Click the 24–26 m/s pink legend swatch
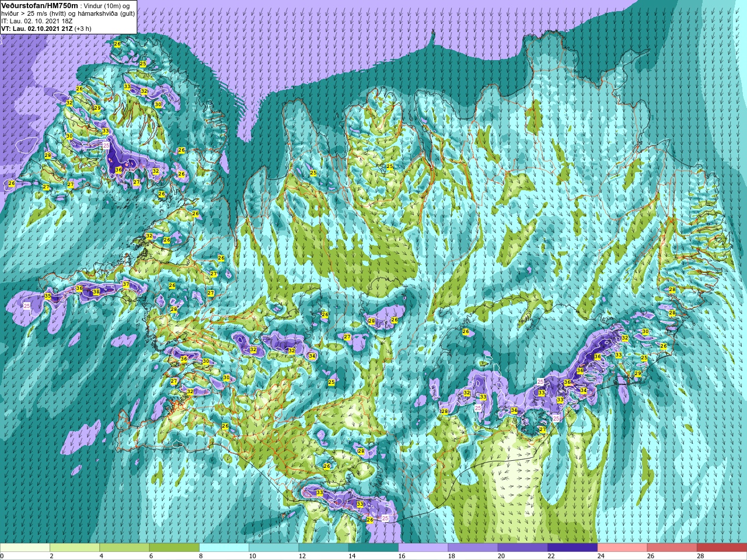This screenshot has height=560, width=747. tap(622, 548)
